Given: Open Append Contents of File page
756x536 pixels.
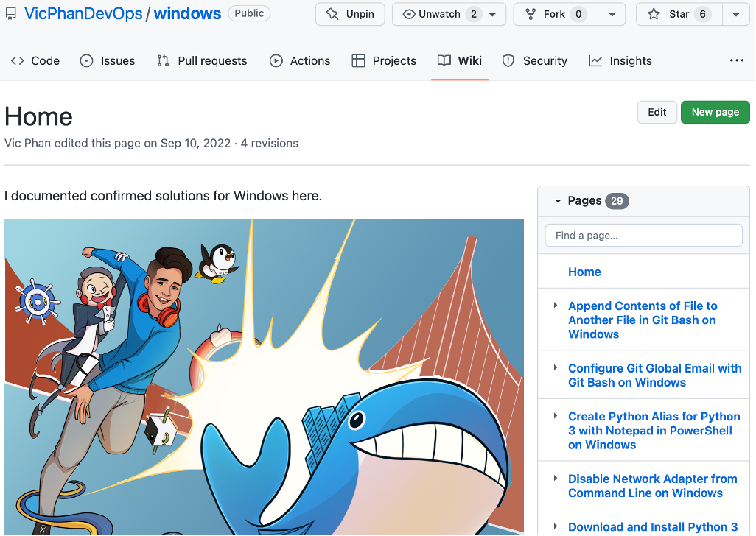Looking at the screenshot, I should click(643, 320).
